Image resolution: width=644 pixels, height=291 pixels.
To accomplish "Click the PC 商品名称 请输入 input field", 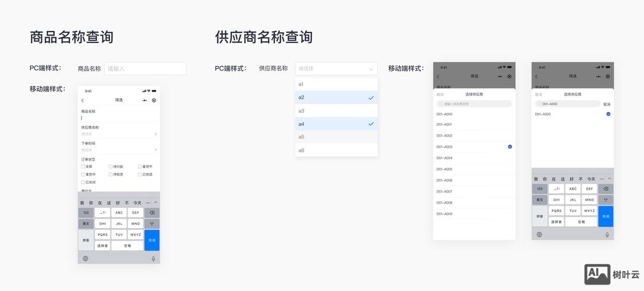I will pos(145,69).
